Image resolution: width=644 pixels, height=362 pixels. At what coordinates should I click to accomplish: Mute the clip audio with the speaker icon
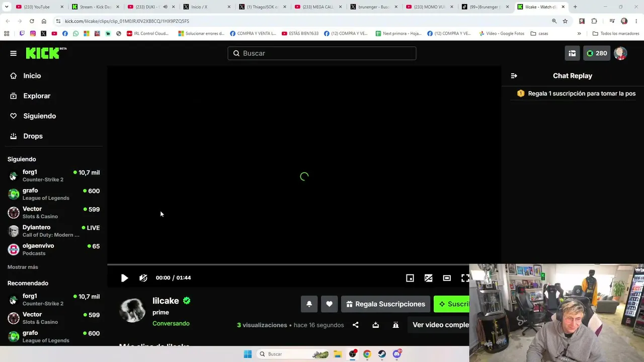click(143, 278)
